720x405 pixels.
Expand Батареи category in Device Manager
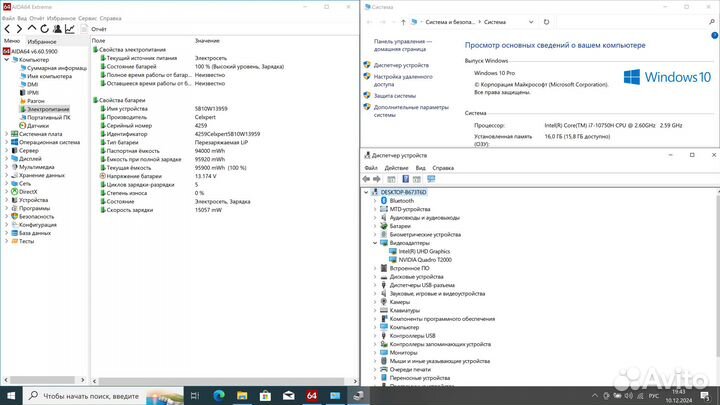(x=375, y=226)
